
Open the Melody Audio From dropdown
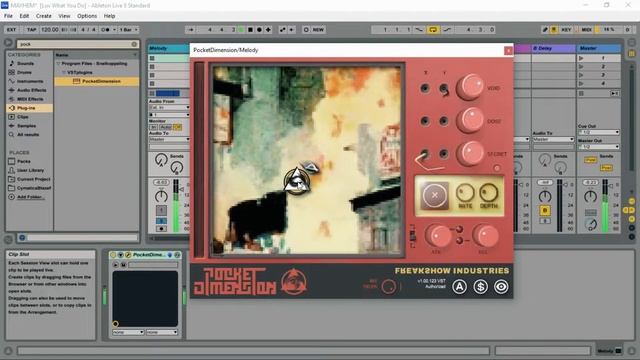point(169,107)
